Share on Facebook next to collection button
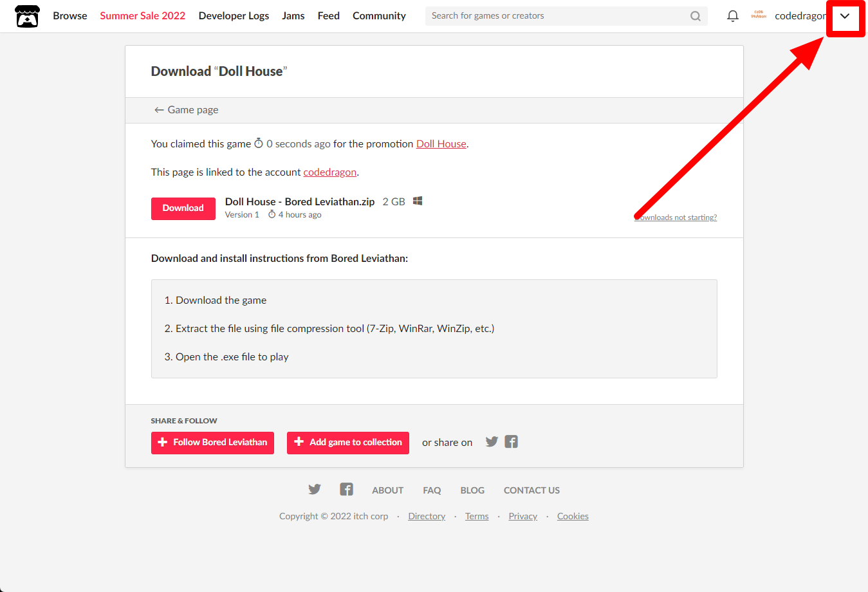The width and height of the screenshot is (868, 592). (512, 442)
